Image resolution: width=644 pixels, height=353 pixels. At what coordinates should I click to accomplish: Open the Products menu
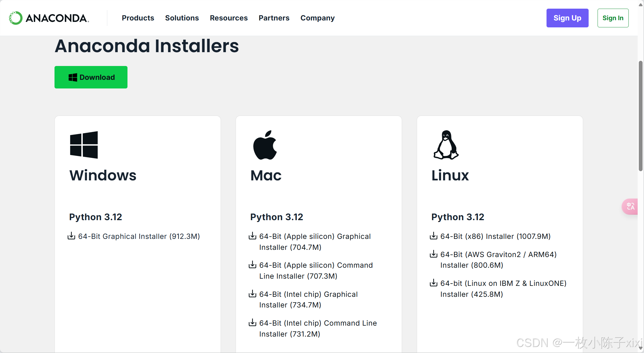(x=138, y=18)
